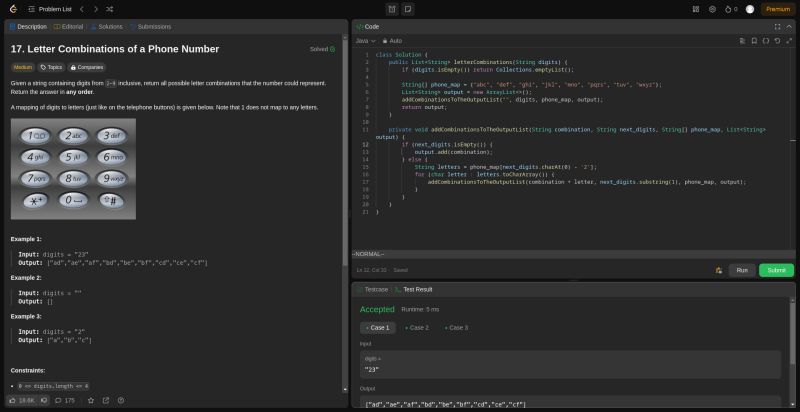Open the notes icon in top bar
The image size is (800, 412).
click(x=407, y=9)
